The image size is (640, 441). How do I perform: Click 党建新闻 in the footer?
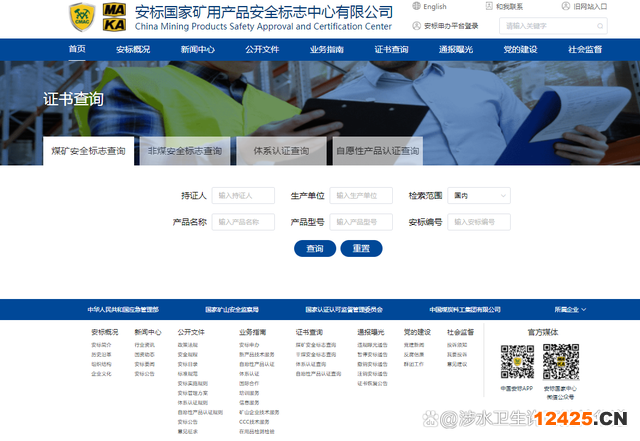point(414,345)
